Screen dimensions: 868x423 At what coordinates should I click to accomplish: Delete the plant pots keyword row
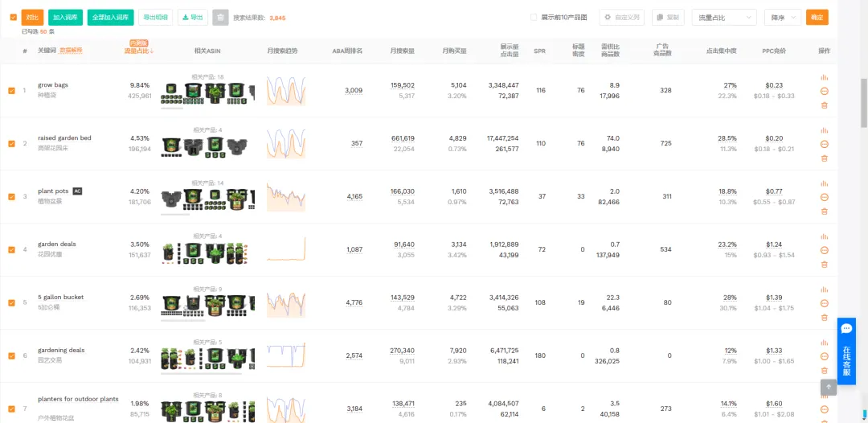coord(825,211)
